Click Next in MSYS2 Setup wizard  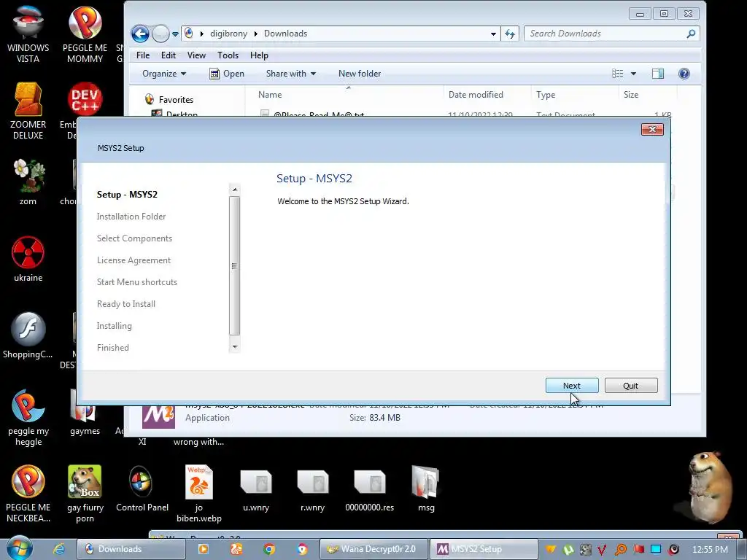pyautogui.click(x=572, y=386)
